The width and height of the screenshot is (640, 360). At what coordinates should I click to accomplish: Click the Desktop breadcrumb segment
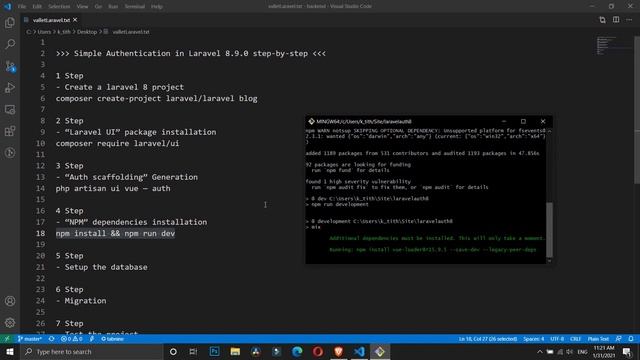click(x=87, y=32)
